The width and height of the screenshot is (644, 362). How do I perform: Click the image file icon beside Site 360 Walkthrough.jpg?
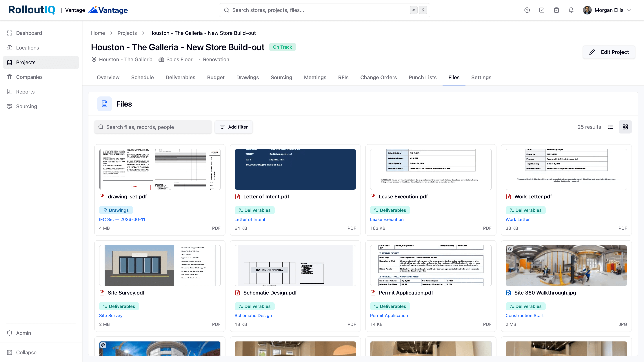pos(508,293)
